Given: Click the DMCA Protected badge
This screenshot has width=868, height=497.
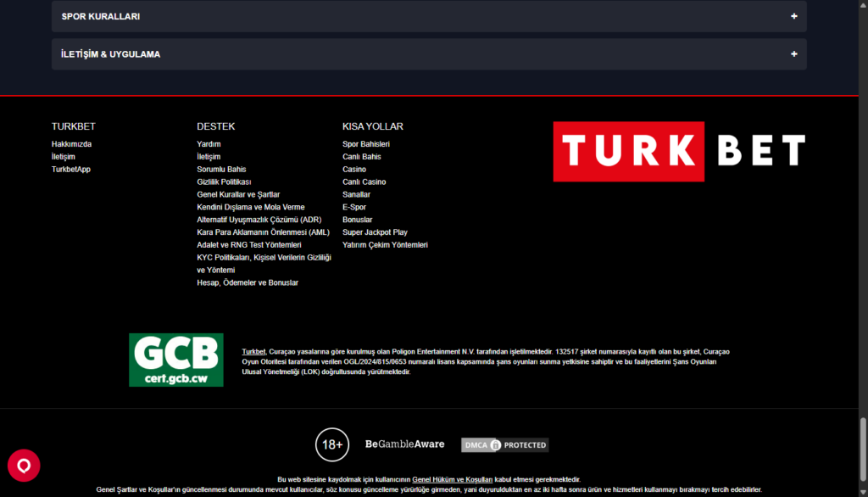Looking at the screenshot, I should coord(504,444).
